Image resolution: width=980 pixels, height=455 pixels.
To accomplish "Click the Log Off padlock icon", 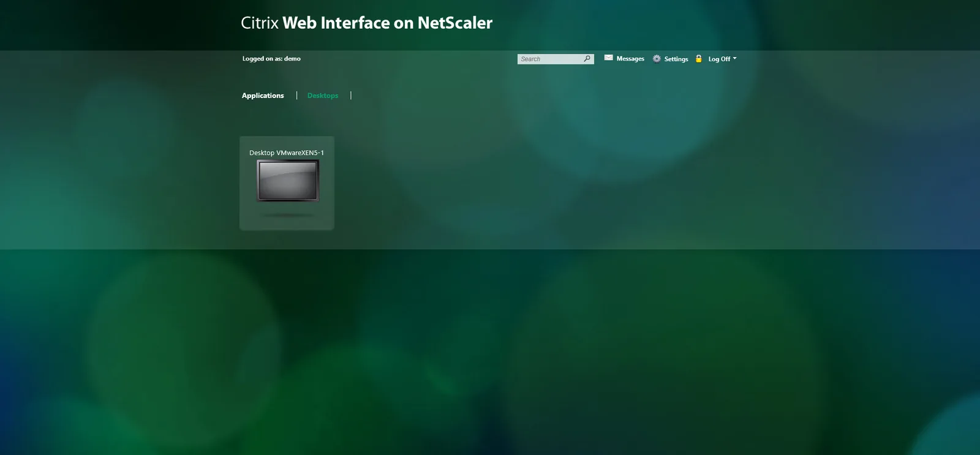I will coord(698,58).
